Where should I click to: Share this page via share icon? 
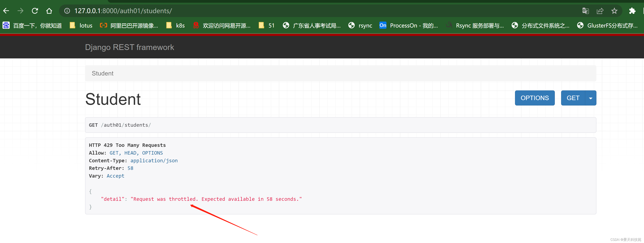(x=600, y=11)
